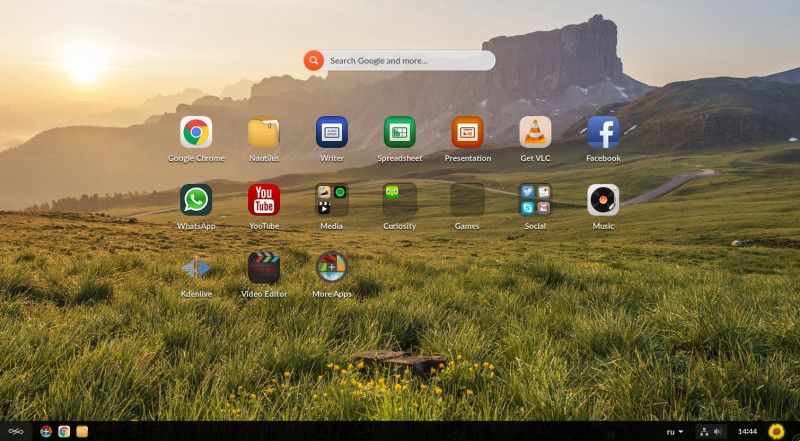Launch the Kdenlive application
The width and height of the screenshot is (800, 441).
point(196,267)
